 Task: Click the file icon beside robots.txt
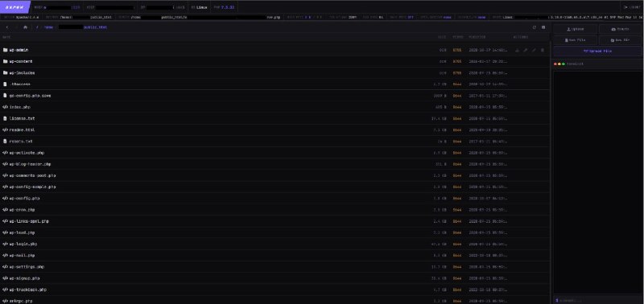[x=6, y=141]
